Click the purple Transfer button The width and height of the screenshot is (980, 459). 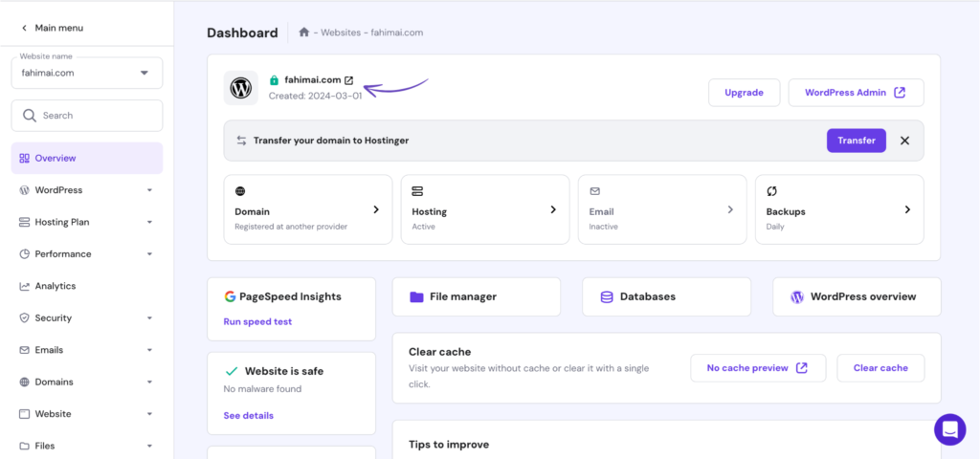(857, 141)
